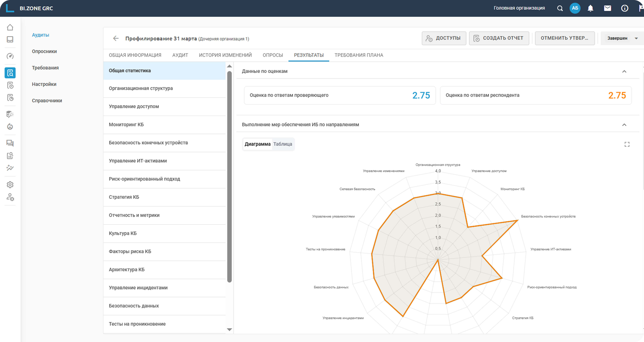
Task: Click the Доступы button
Action: pos(444,38)
